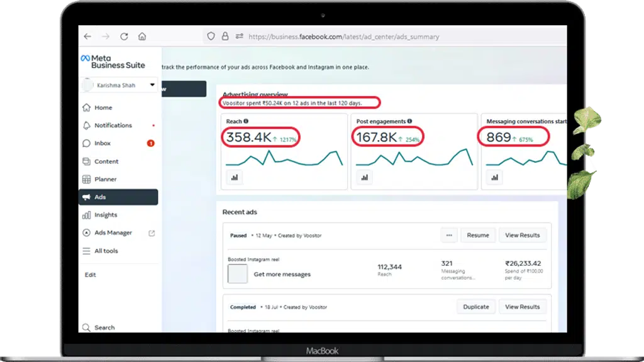The height and width of the screenshot is (362, 644).
Task: Open Inbox in the sidebar
Action: 103,143
